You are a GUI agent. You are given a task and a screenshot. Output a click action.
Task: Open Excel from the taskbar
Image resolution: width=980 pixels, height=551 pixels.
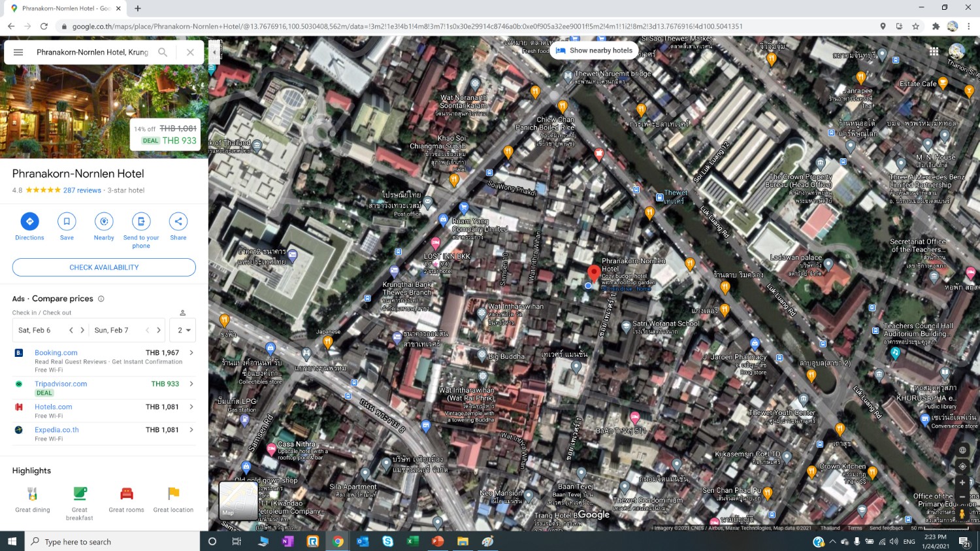click(x=413, y=541)
